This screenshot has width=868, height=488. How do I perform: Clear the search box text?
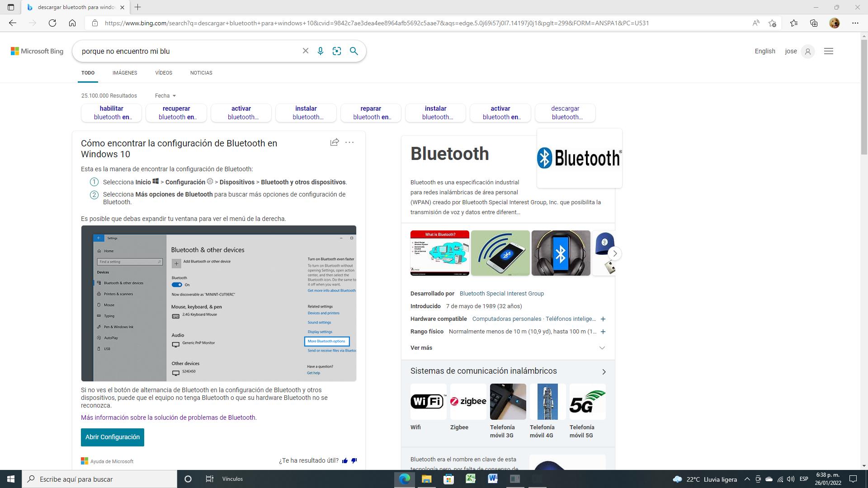coord(306,51)
